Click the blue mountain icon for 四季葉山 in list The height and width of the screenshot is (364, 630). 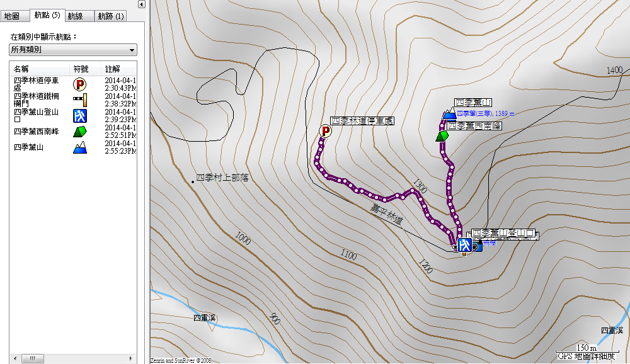80,147
